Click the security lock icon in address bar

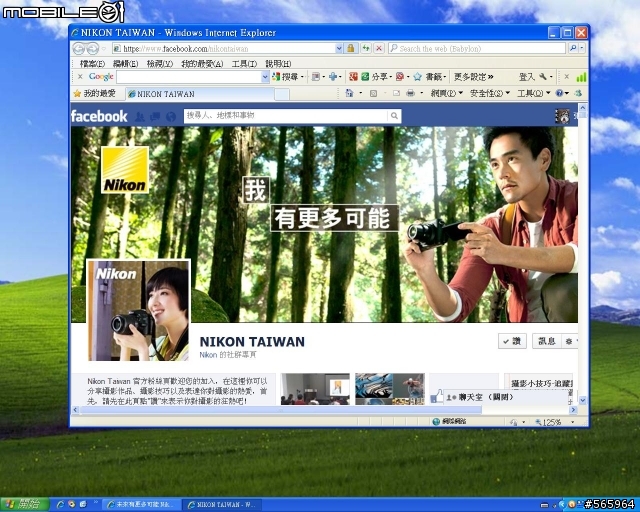(x=351, y=48)
